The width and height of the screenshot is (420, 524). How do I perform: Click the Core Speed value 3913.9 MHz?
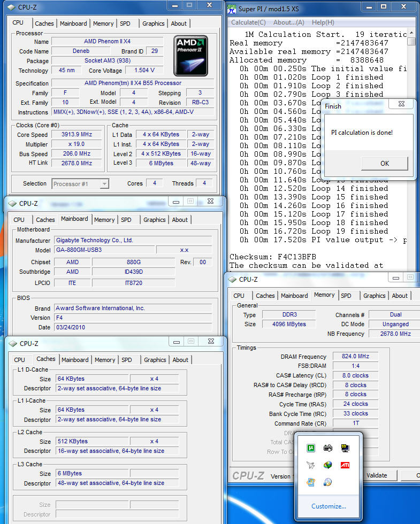tap(77, 134)
